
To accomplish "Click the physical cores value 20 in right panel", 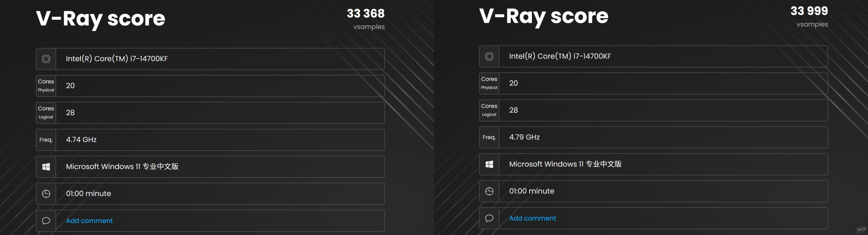I will (x=513, y=83).
